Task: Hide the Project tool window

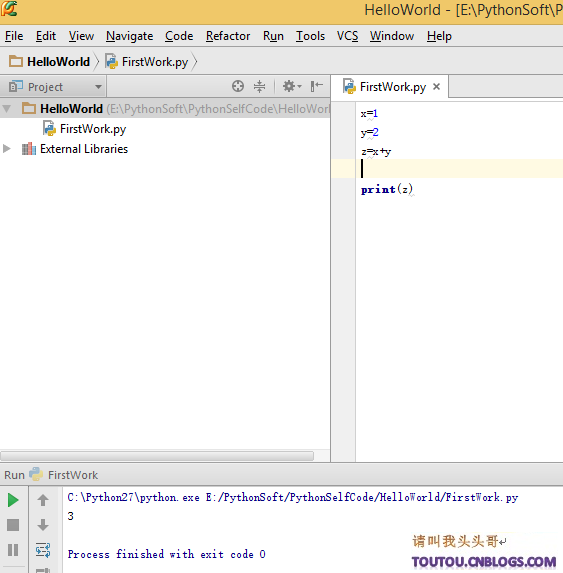Action: pos(316,87)
